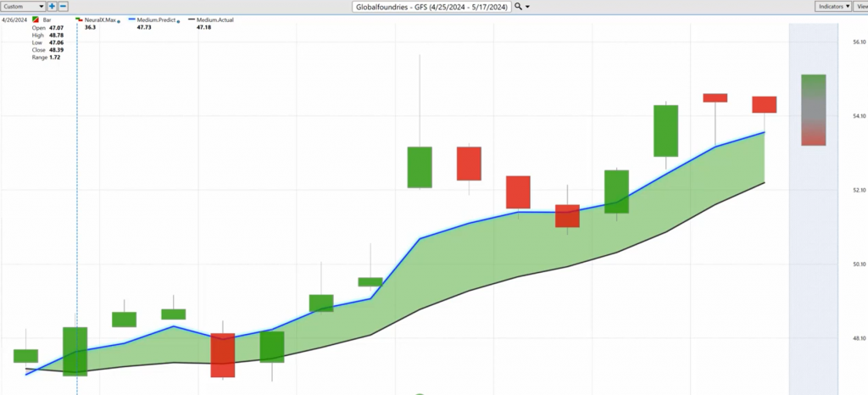Click the Medium.Predict legend text label
Viewport: 868px width, 395px height.
pyautogui.click(x=157, y=18)
